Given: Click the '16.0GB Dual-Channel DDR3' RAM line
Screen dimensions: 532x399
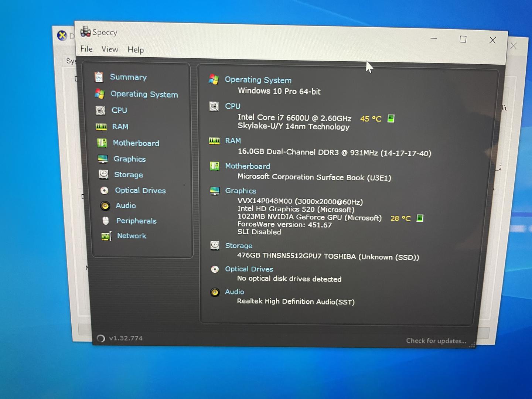Looking at the screenshot, I should [x=334, y=152].
